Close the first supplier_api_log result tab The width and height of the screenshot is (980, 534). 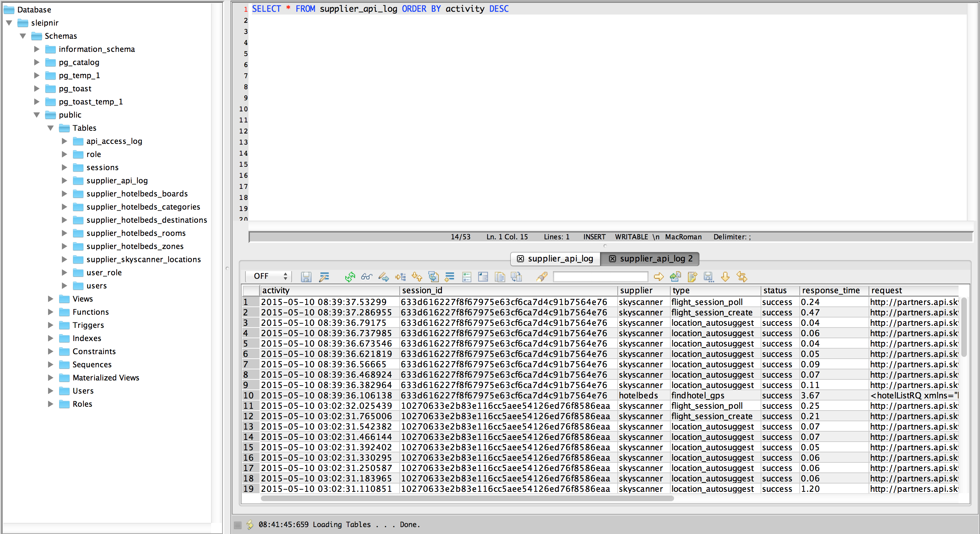tap(520, 259)
